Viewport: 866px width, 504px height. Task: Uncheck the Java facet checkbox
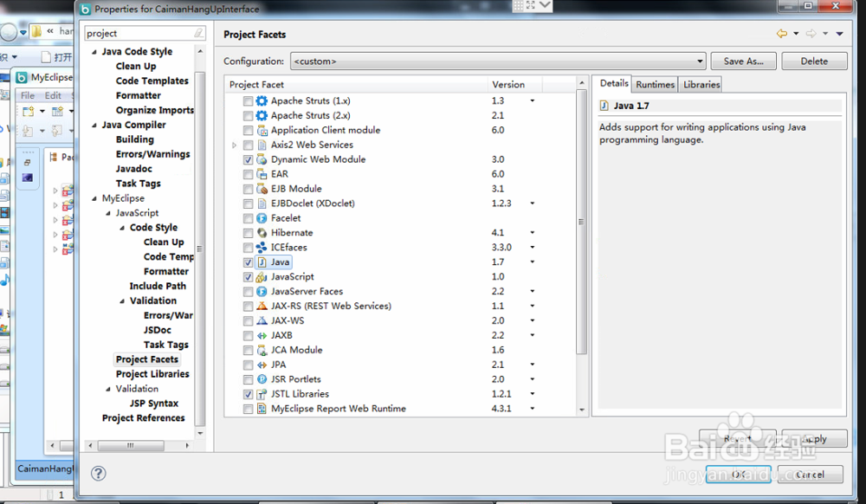tap(248, 262)
